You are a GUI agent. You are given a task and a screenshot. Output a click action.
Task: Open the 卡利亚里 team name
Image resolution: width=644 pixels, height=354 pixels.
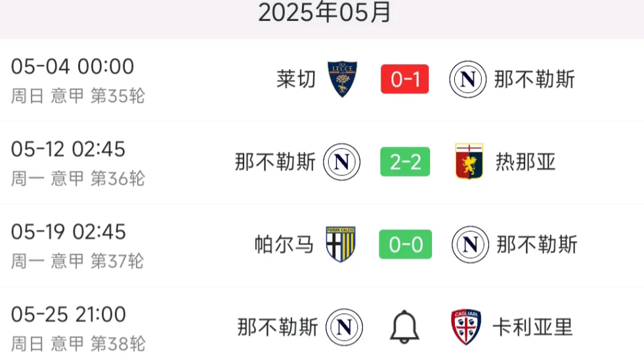coord(532,327)
